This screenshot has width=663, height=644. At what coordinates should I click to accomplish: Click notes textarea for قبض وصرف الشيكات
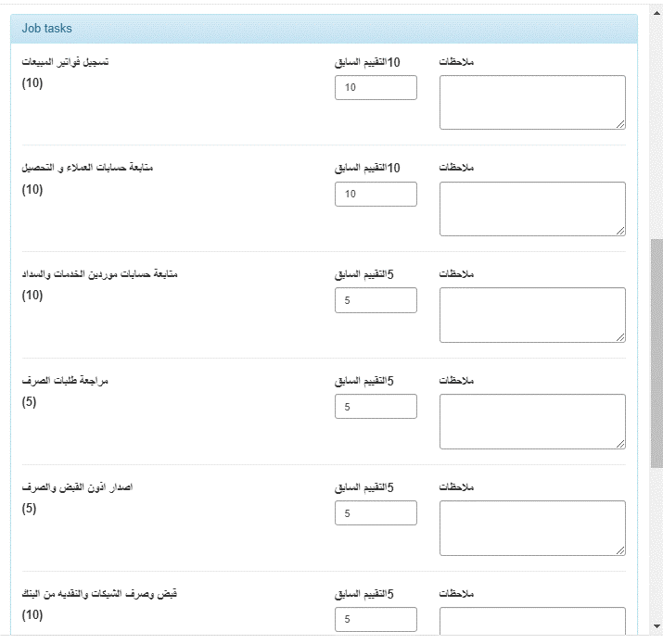532,621
